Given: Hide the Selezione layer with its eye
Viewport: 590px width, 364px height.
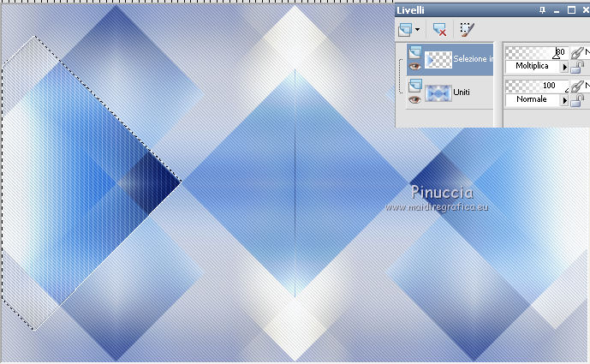Looking at the screenshot, I should coord(415,67).
